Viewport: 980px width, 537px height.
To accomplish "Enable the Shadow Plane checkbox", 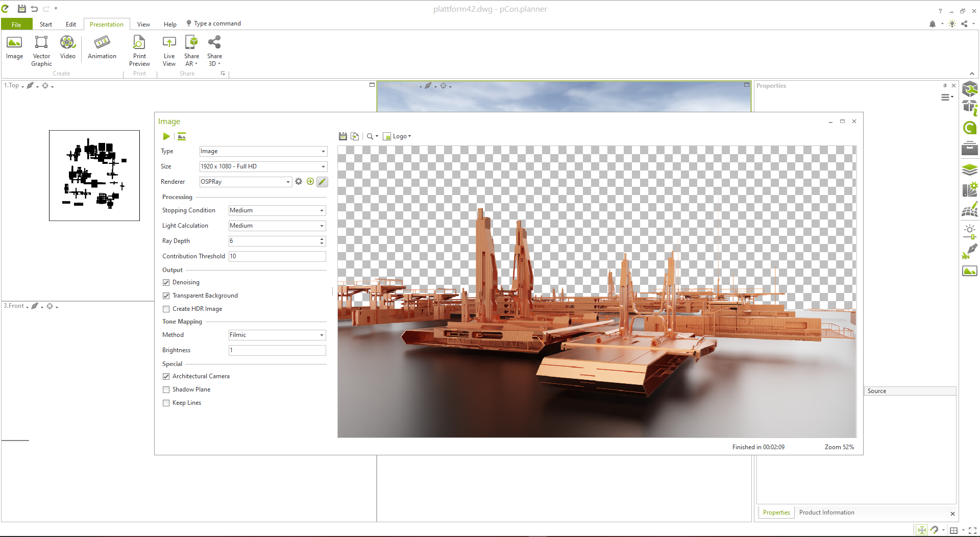I will click(166, 389).
